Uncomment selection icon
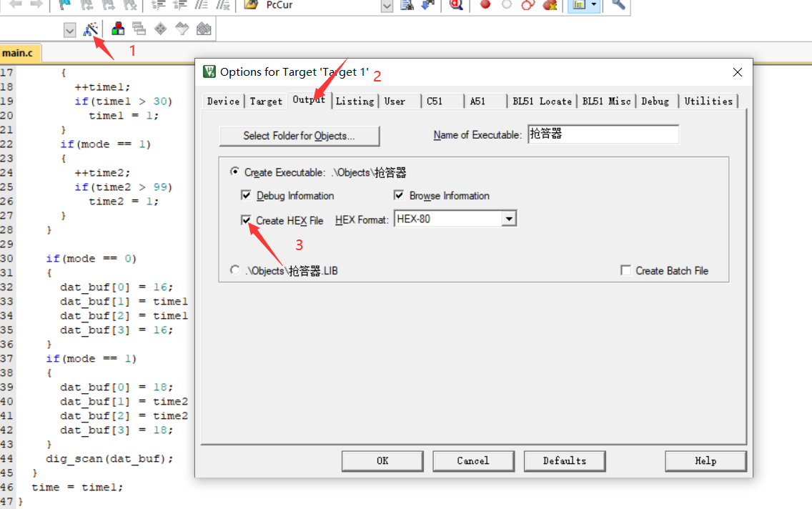This screenshot has height=509, width=812. [x=223, y=4]
